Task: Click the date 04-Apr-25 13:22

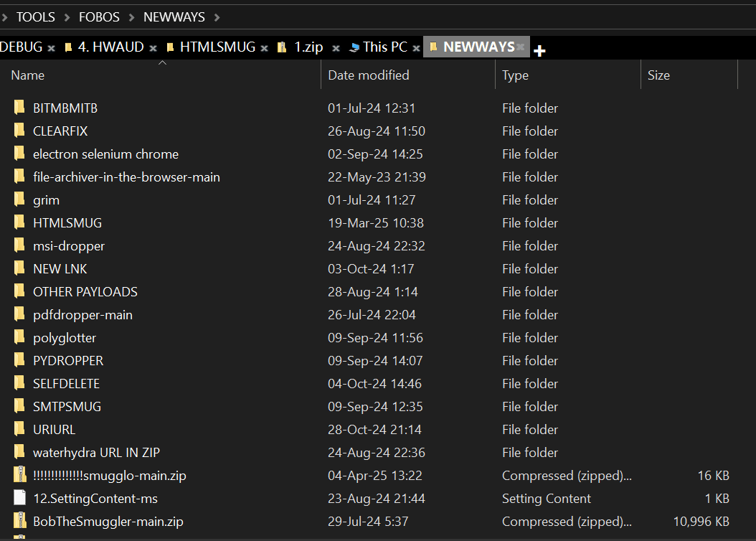Action: point(375,476)
